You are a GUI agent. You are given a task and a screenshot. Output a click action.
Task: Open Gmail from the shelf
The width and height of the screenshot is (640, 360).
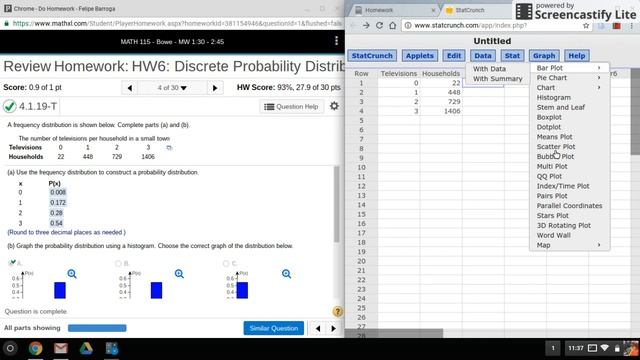pos(61,348)
